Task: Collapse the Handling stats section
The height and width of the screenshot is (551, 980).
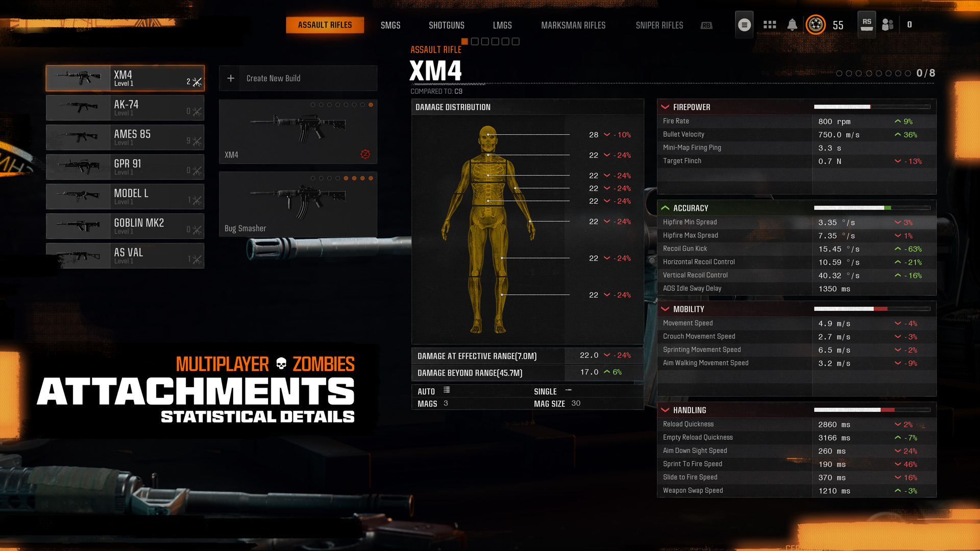Action: coord(665,410)
